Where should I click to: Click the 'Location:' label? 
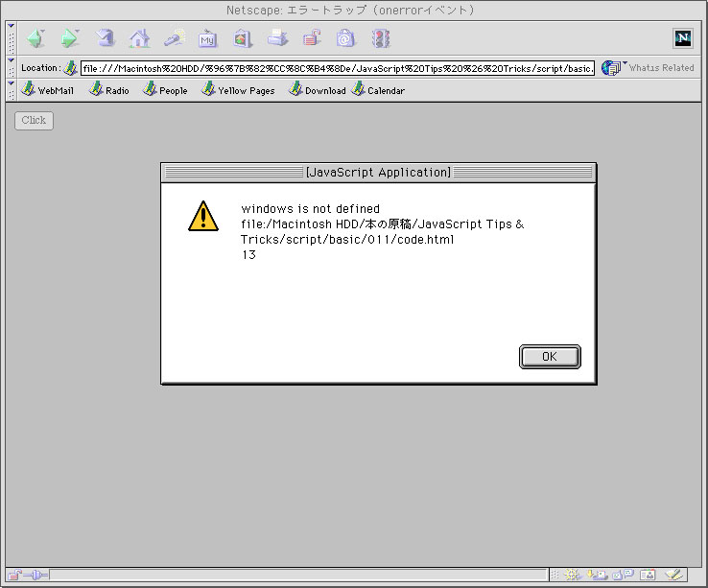click(41, 68)
